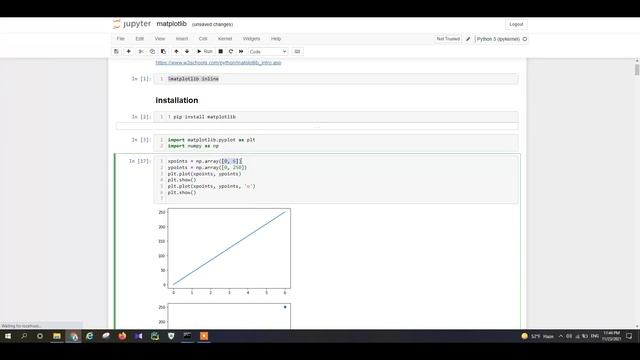640x360 pixels.
Task: Open the Cell menu
Action: click(x=203, y=39)
